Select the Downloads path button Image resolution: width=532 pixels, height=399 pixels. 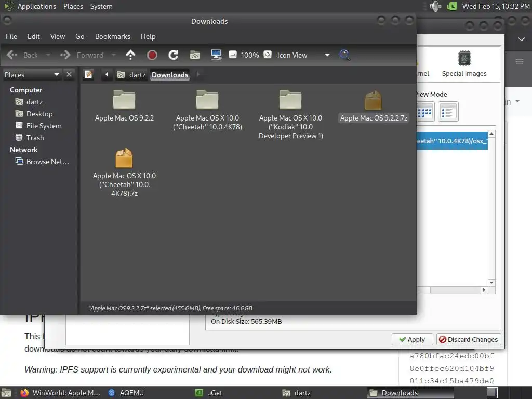[170, 75]
